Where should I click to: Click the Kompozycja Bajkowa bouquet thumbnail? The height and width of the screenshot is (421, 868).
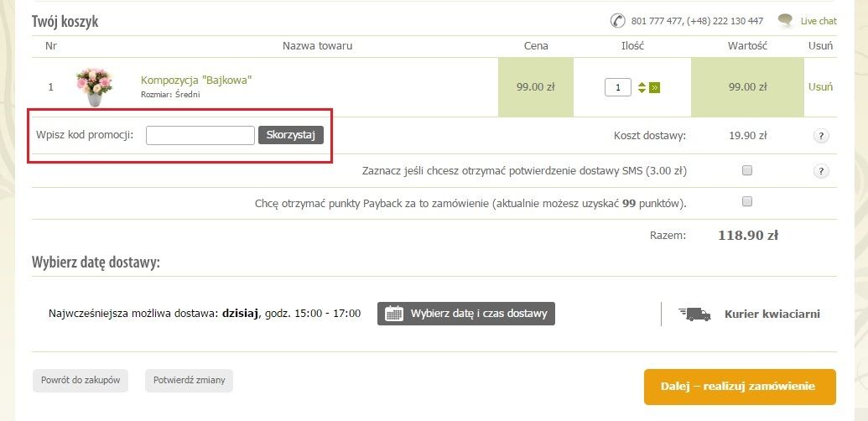pyautogui.click(x=95, y=87)
